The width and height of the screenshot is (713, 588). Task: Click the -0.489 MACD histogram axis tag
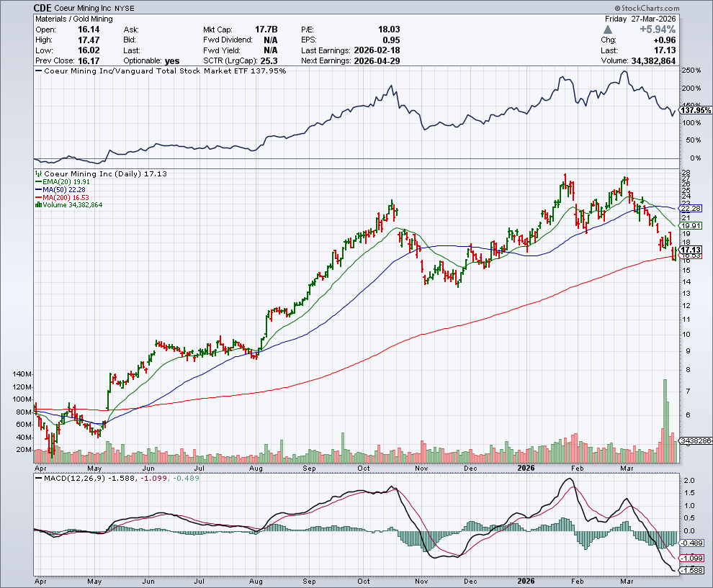[x=691, y=543]
